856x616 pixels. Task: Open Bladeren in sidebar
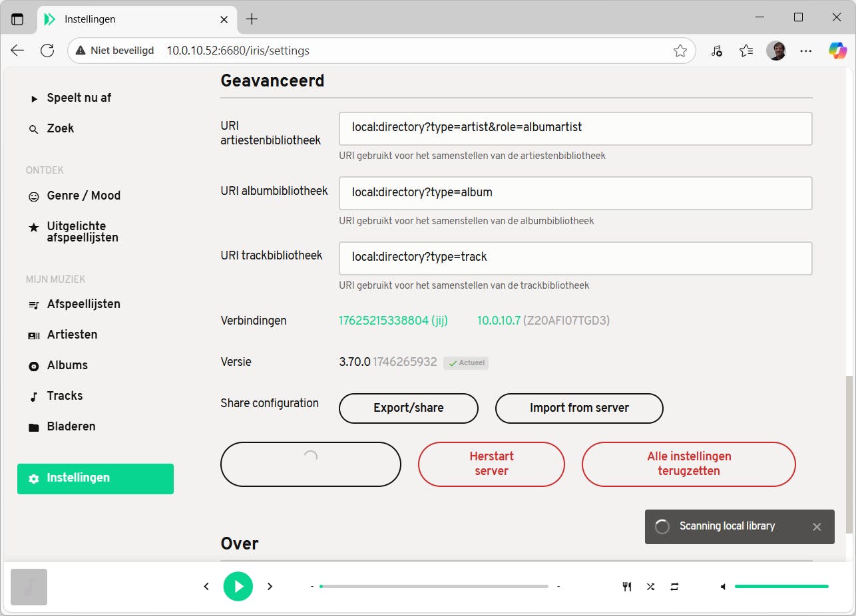(x=63, y=426)
